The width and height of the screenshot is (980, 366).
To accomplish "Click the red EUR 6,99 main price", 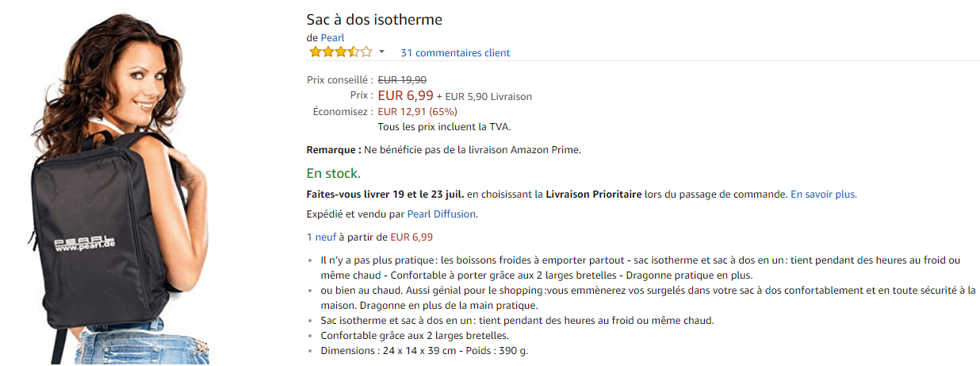I will pyautogui.click(x=405, y=96).
